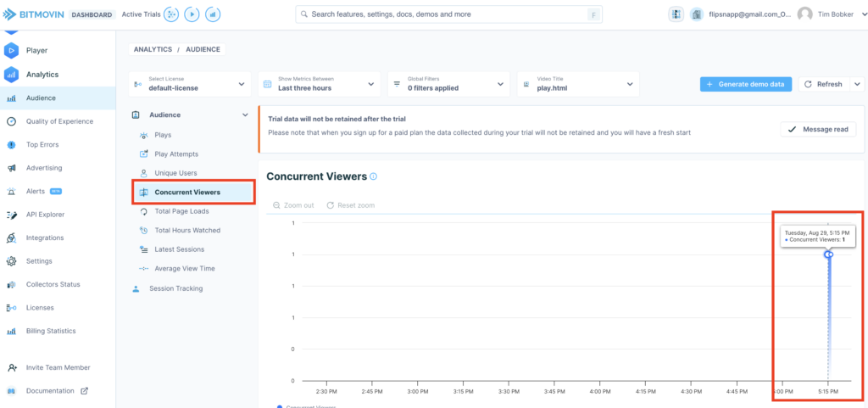Click the Integrations icon
This screenshot has height=408, width=868.
point(11,238)
